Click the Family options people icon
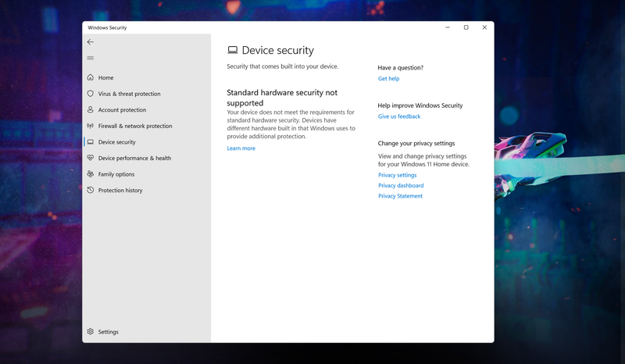Image resolution: width=625 pixels, height=364 pixels. point(91,174)
